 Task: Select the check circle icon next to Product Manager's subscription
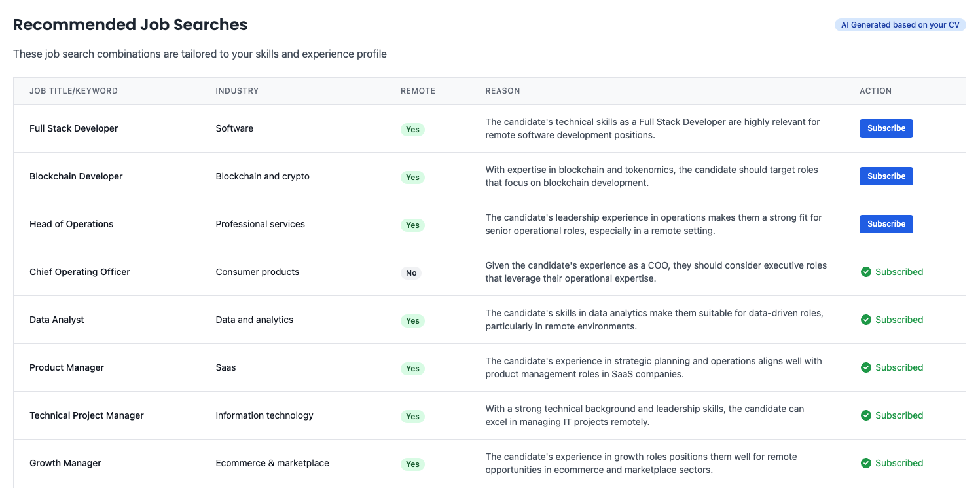point(866,367)
